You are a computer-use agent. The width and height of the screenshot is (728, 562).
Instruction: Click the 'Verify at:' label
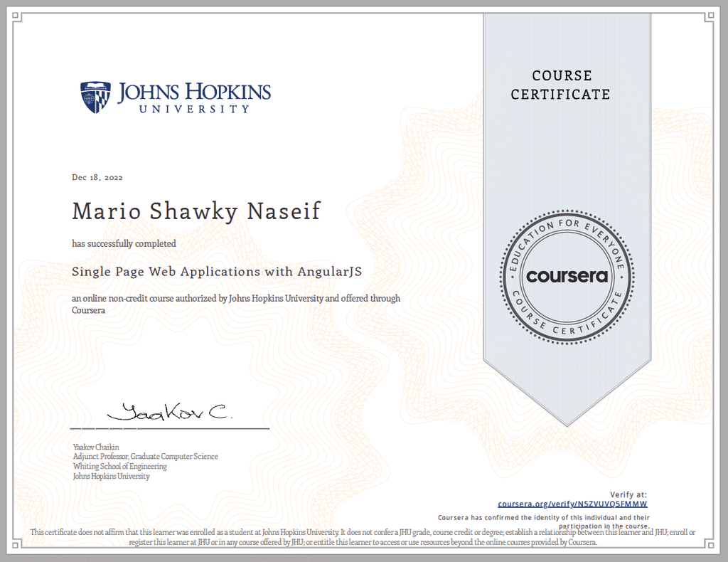pyautogui.click(x=628, y=494)
